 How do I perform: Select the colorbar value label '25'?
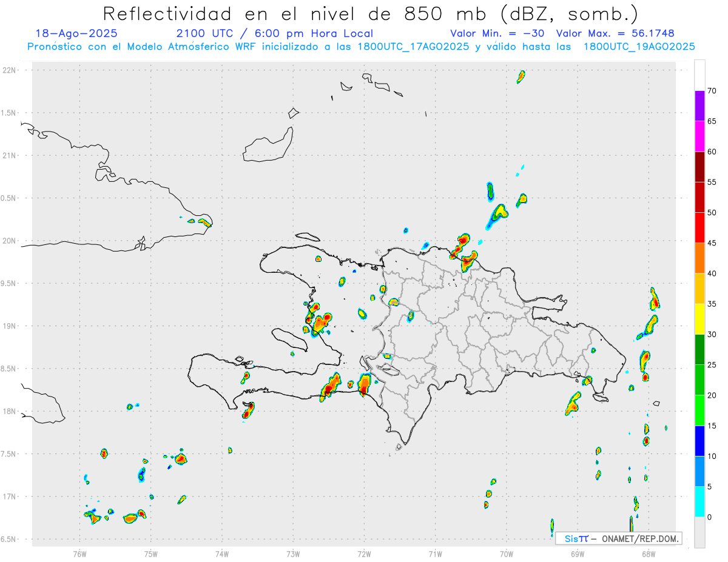pos(712,365)
